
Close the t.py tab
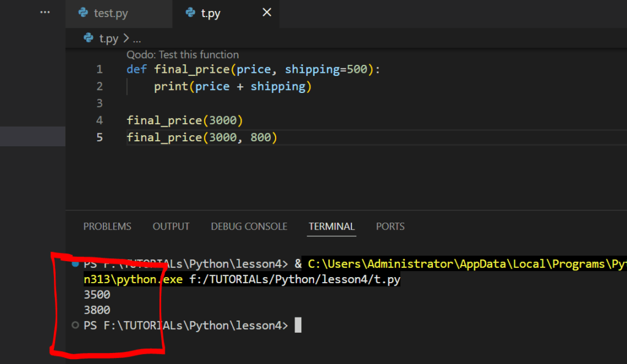[x=267, y=13]
